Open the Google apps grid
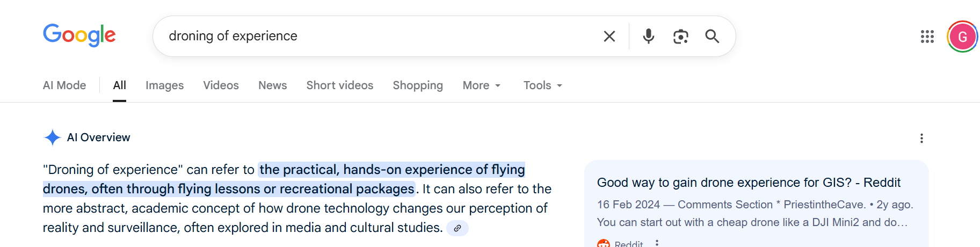 coord(927,37)
